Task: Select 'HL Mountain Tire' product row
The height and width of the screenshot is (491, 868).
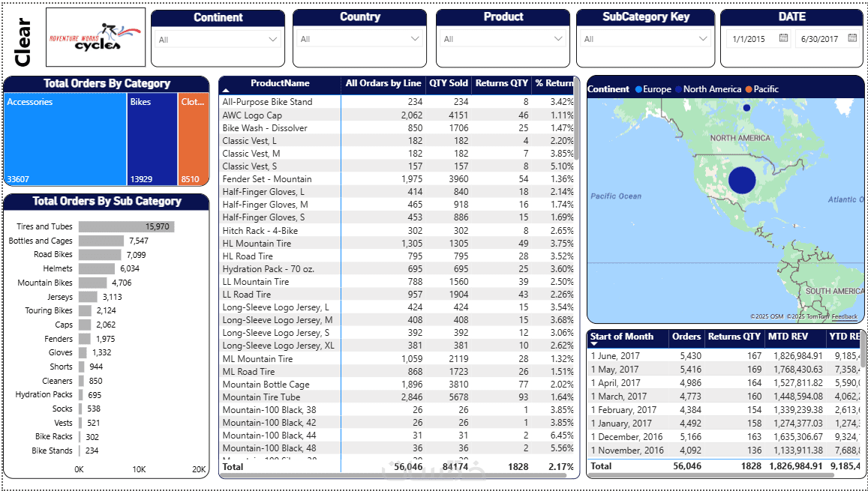Action: (397, 244)
